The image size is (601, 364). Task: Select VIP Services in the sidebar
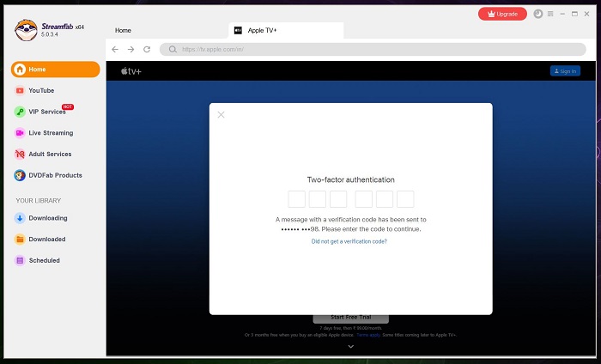[47, 112]
